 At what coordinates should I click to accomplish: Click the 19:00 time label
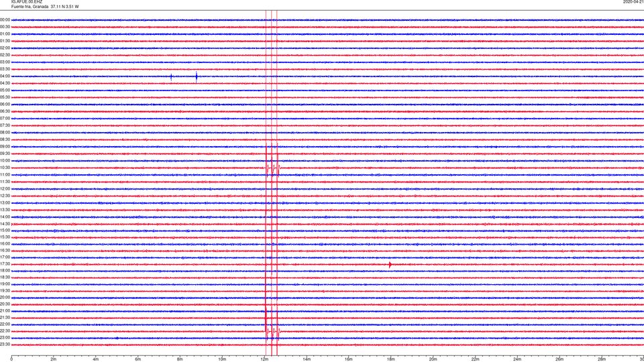(x=5, y=284)
